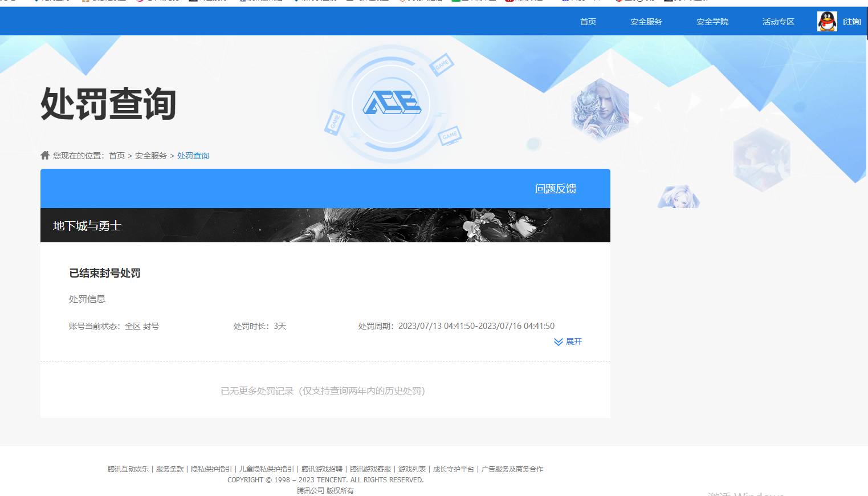Image resolution: width=868 pixels, height=496 pixels.
Task: Click the ACE logo emblem
Action: click(x=392, y=103)
